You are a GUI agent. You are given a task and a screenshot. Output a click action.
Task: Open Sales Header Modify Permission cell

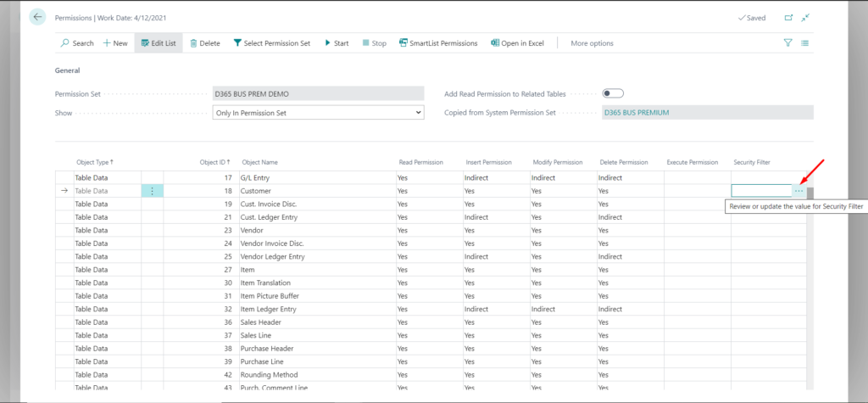[563, 322]
